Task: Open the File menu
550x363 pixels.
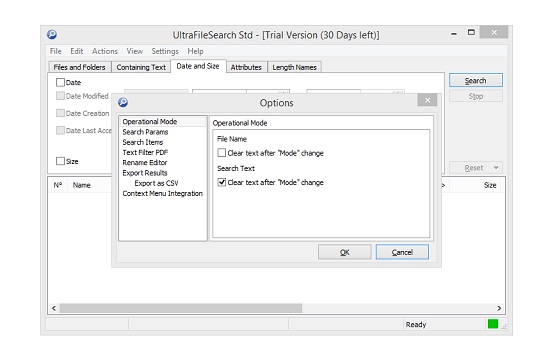Action: (x=55, y=51)
